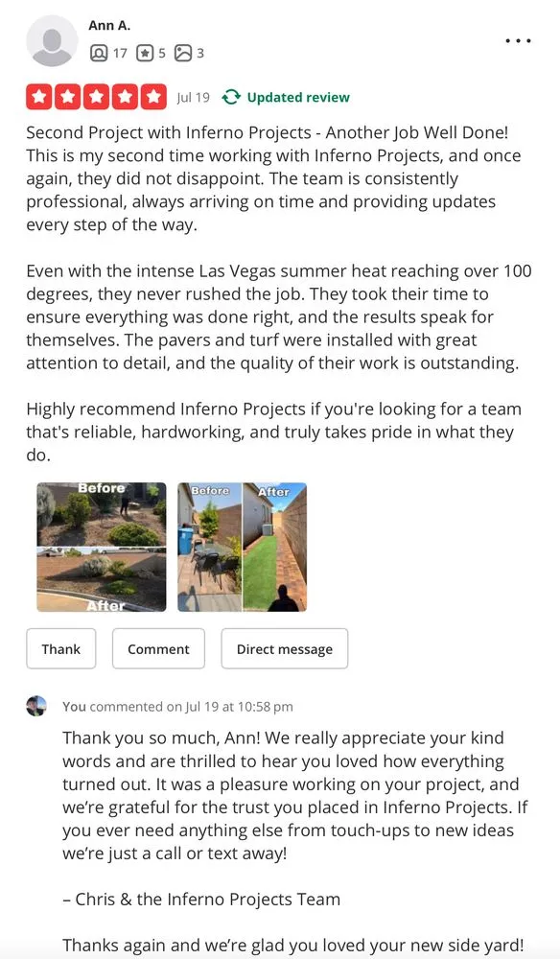Open the first before/after yard photo

tap(101, 546)
